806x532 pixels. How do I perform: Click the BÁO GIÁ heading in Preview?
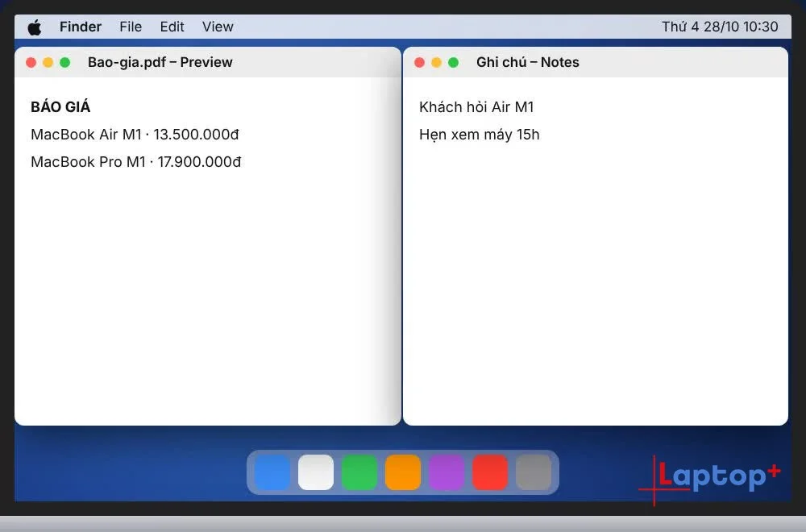pos(60,106)
